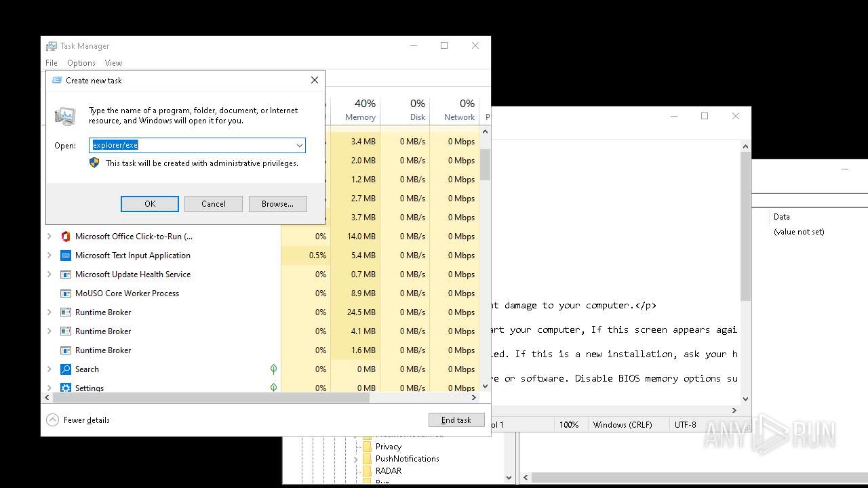Click UTF-8 encoding in Notepad status bar
Image resolution: width=868 pixels, height=488 pixels.
(686, 425)
